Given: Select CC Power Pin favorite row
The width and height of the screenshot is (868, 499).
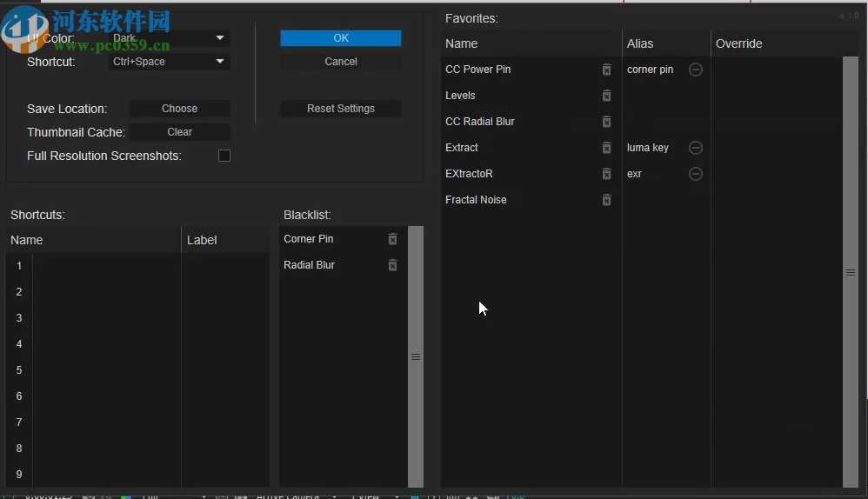Looking at the screenshot, I should point(531,70).
